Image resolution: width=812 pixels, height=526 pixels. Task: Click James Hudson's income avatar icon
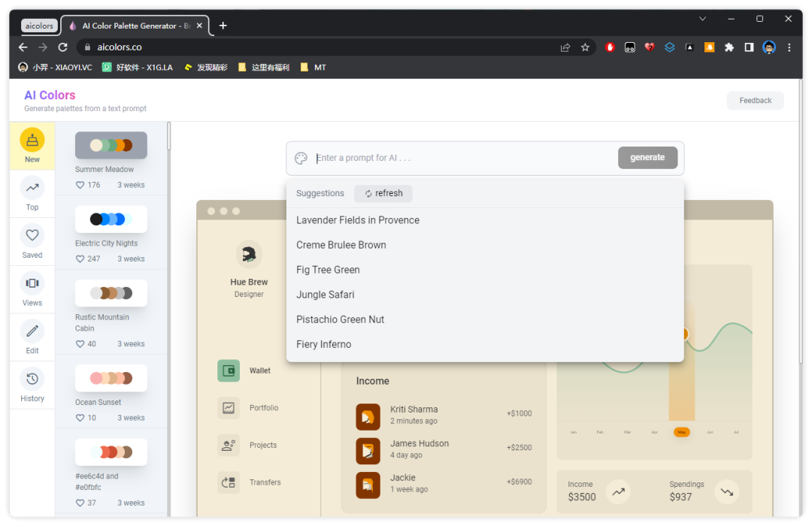[368, 451]
